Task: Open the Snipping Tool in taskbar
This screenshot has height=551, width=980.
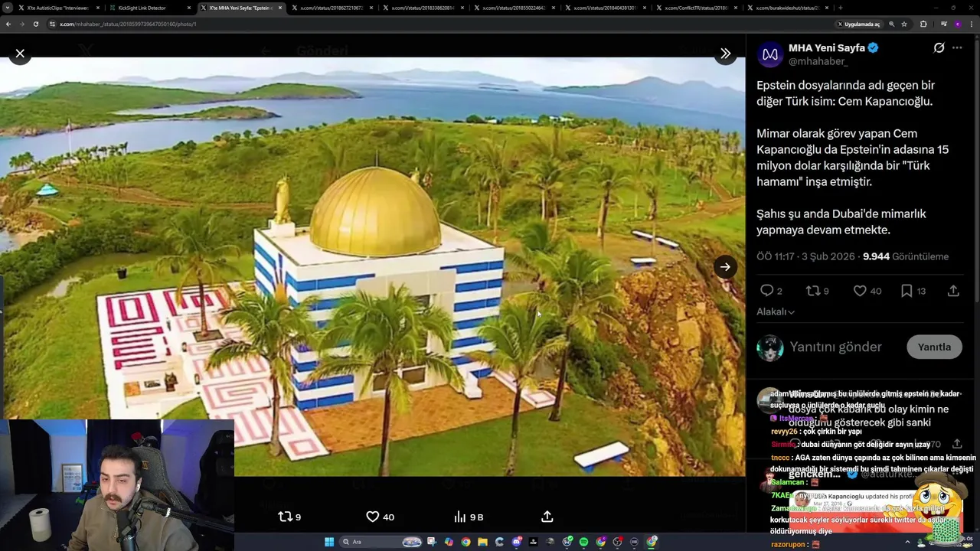Action: click(x=432, y=542)
